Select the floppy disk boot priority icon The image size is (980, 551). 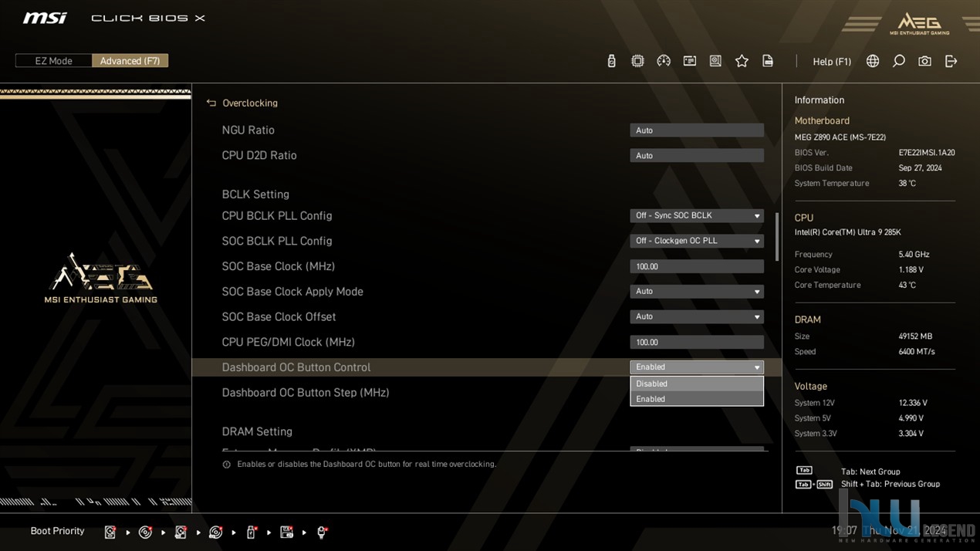coord(286,532)
